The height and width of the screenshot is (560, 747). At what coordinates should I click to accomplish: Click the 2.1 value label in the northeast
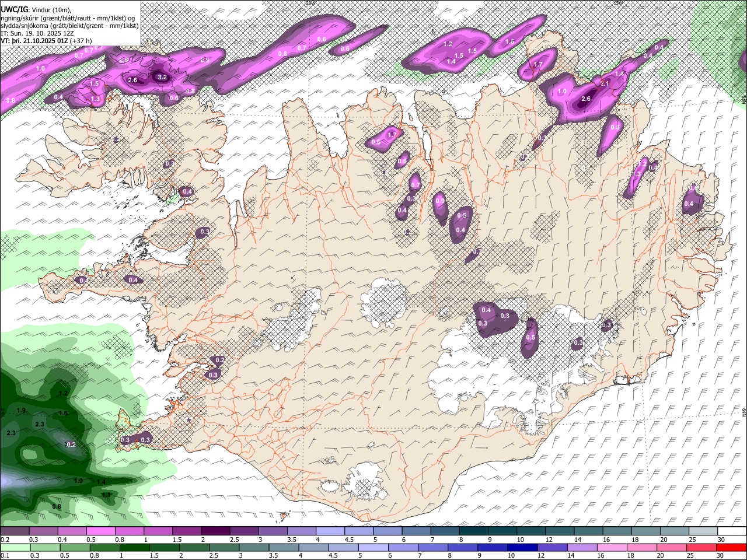pos(605,83)
